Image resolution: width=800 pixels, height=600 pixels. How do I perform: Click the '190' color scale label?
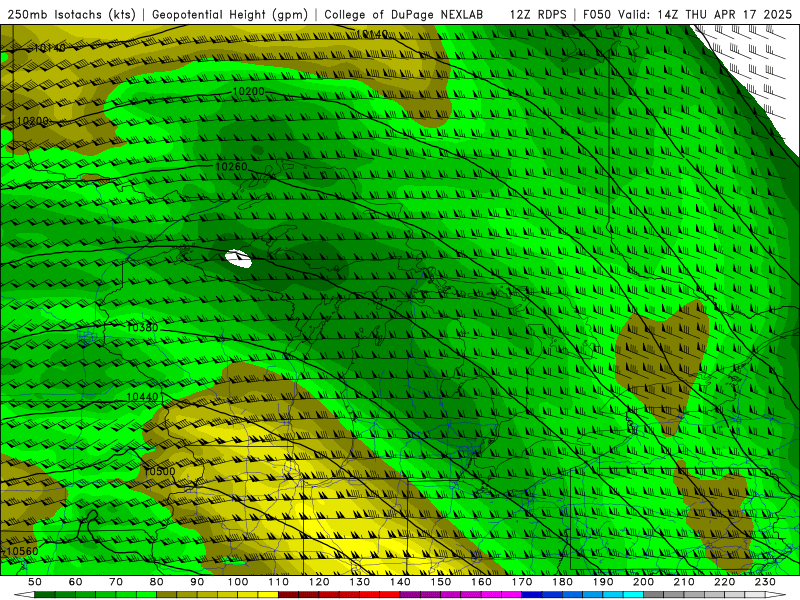(603, 582)
